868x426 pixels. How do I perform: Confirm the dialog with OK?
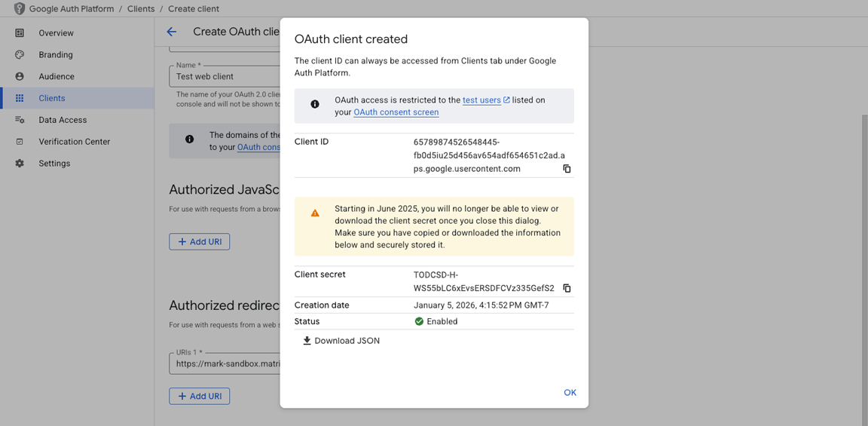pos(570,393)
